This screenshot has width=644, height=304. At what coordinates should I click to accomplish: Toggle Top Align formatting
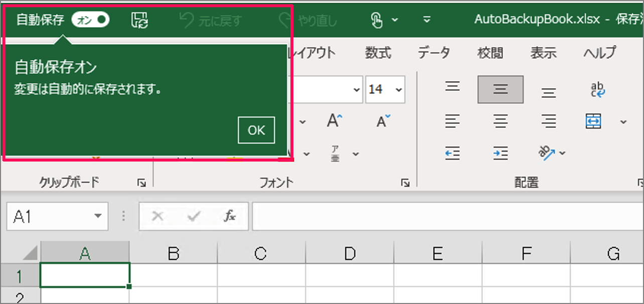(x=452, y=86)
